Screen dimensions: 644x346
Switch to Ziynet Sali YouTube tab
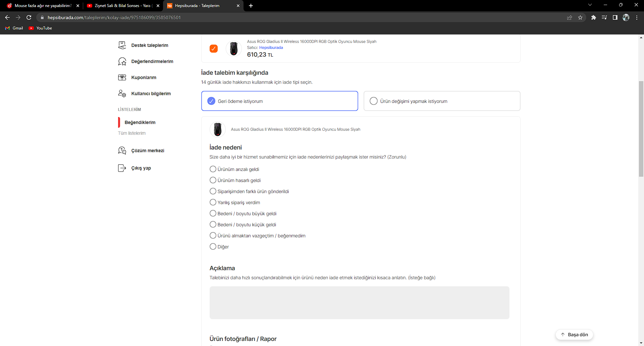click(122, 6)
